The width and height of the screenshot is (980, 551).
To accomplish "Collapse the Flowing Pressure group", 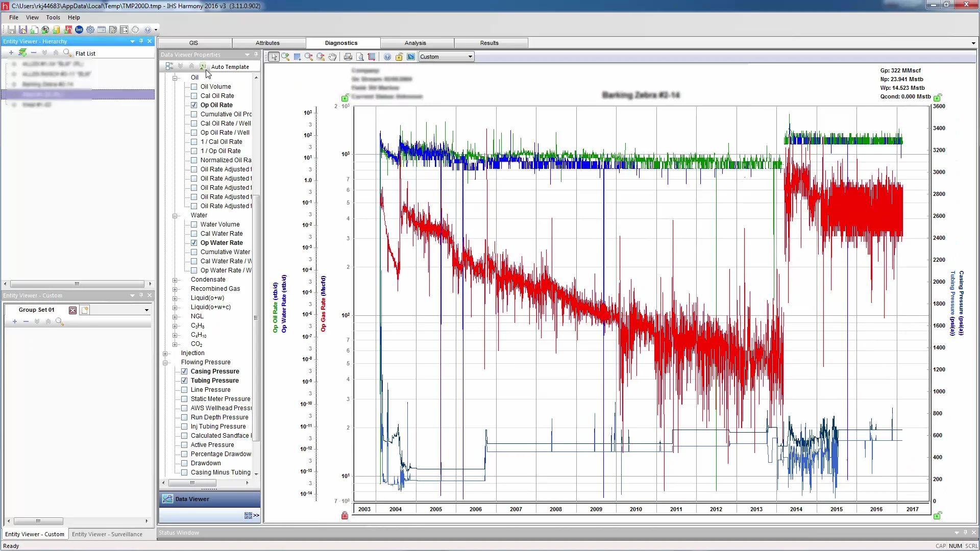I will tap(165, 363).
